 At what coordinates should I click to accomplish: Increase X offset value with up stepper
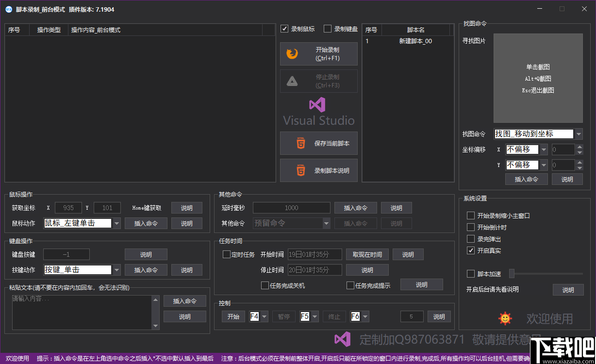point(579,147)
